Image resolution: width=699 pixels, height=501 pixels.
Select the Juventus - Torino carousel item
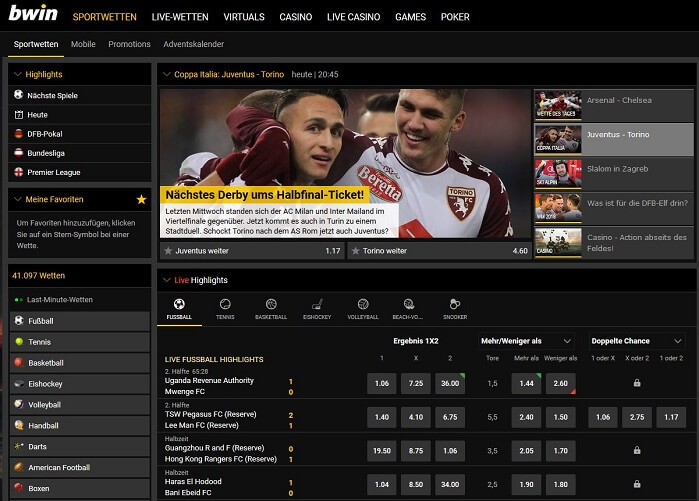pos(614,140)
